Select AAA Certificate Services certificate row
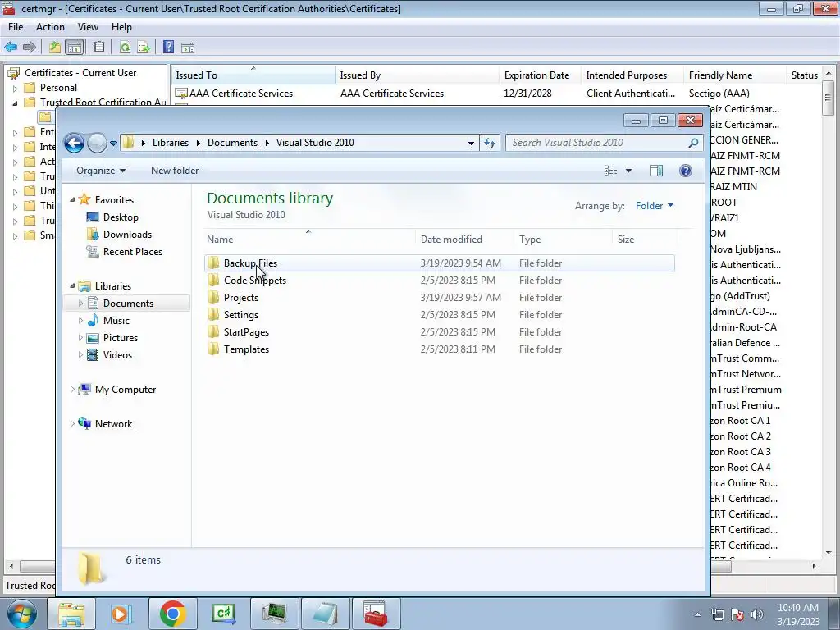The image size is (840, 630). coord(495,94)
